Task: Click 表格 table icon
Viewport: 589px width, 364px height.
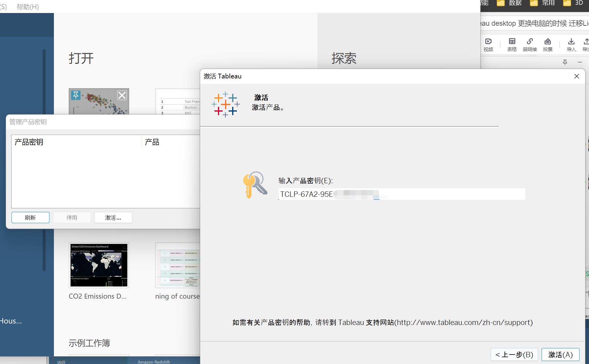Action: (512, 44)
